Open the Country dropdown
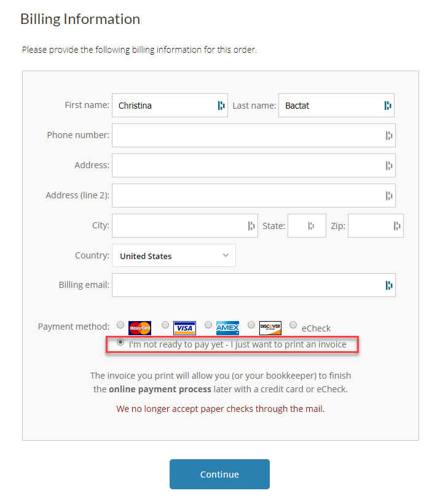The height and width of the screenshot is (504, 448). click(174, 255)
